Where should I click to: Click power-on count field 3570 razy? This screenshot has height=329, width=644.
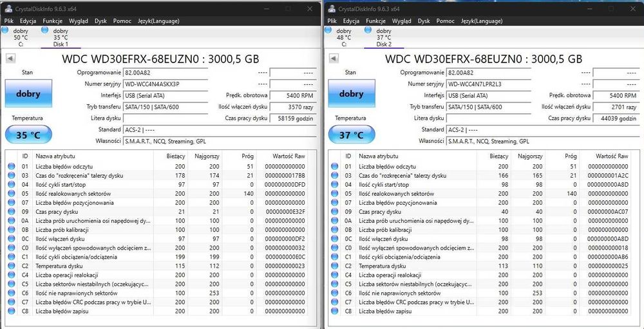pos(293,107)
